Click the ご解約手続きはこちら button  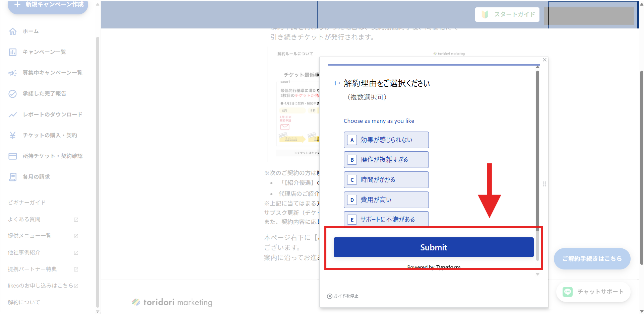pos(592,258)
